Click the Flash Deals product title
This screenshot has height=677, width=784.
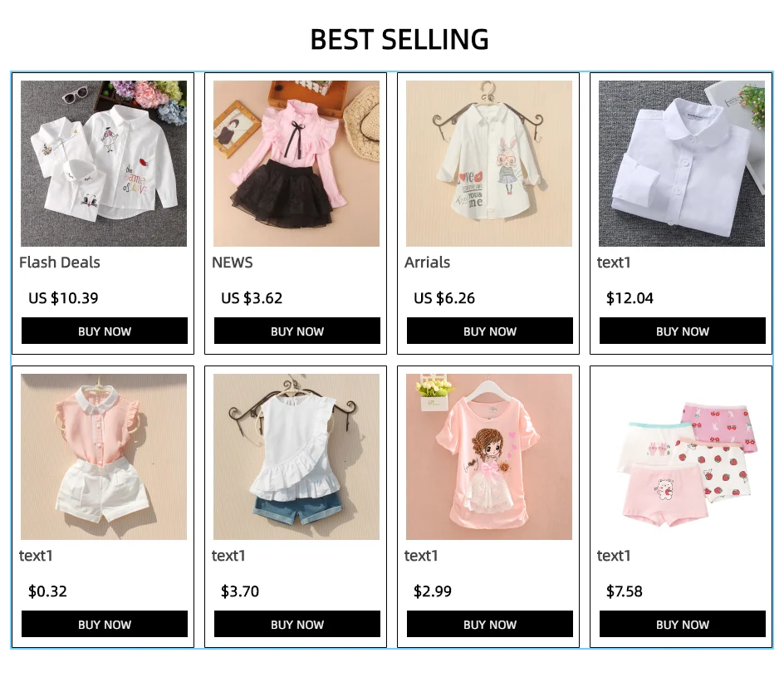click(60, 262)
